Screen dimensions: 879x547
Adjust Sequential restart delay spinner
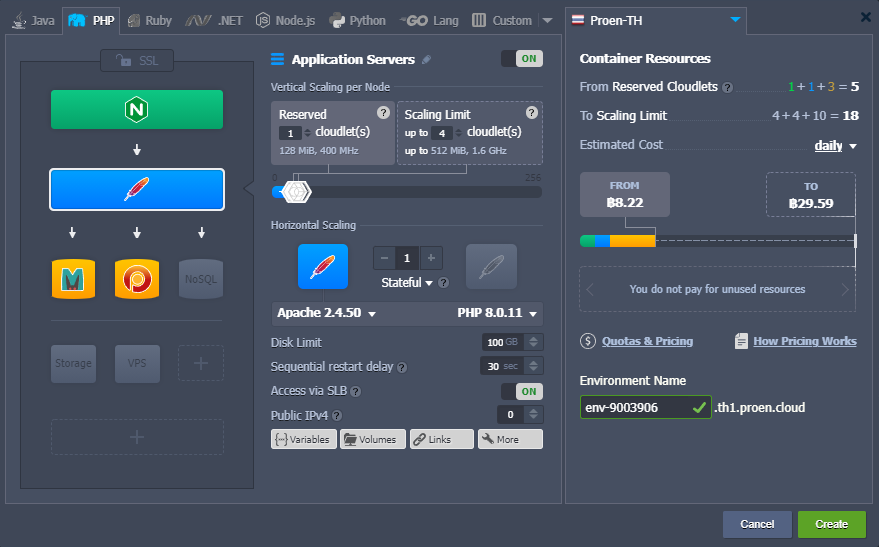(x=534, y=366)
